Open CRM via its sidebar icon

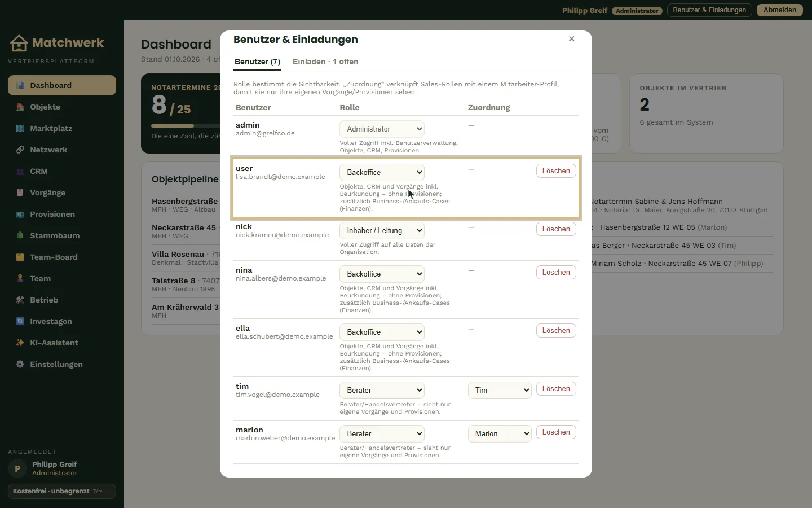click(20, 172)
